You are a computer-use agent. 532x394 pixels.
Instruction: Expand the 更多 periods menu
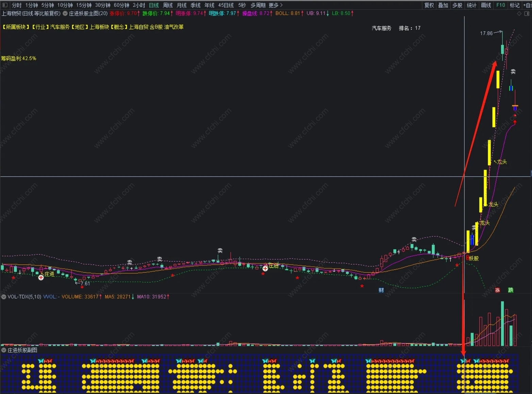[276, 5]
